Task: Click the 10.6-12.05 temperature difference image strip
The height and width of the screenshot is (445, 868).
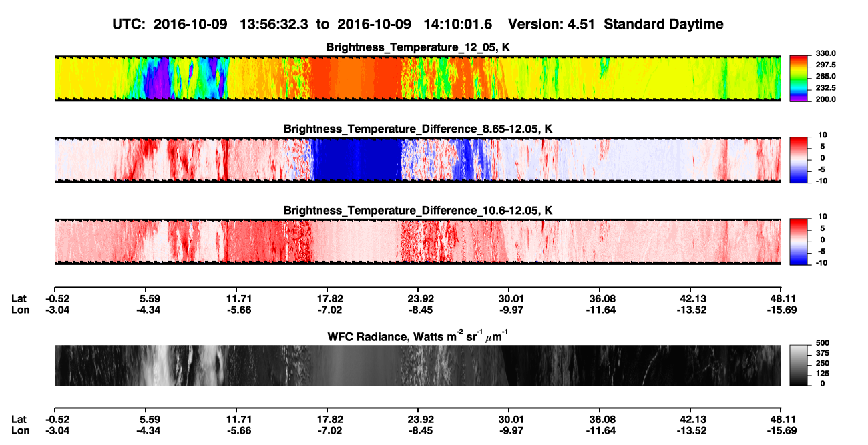Action: [417, 242]
